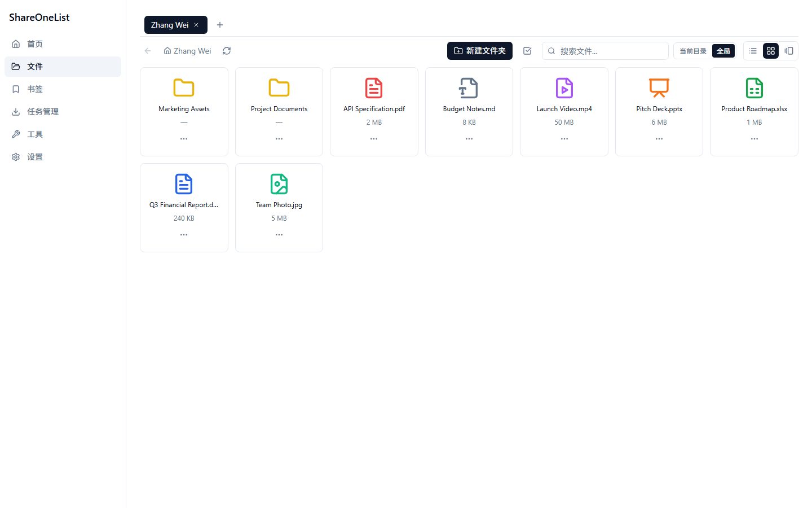Toggle multi-select checkbox mode icon
812x508 pixels.
tap(527, 51)
